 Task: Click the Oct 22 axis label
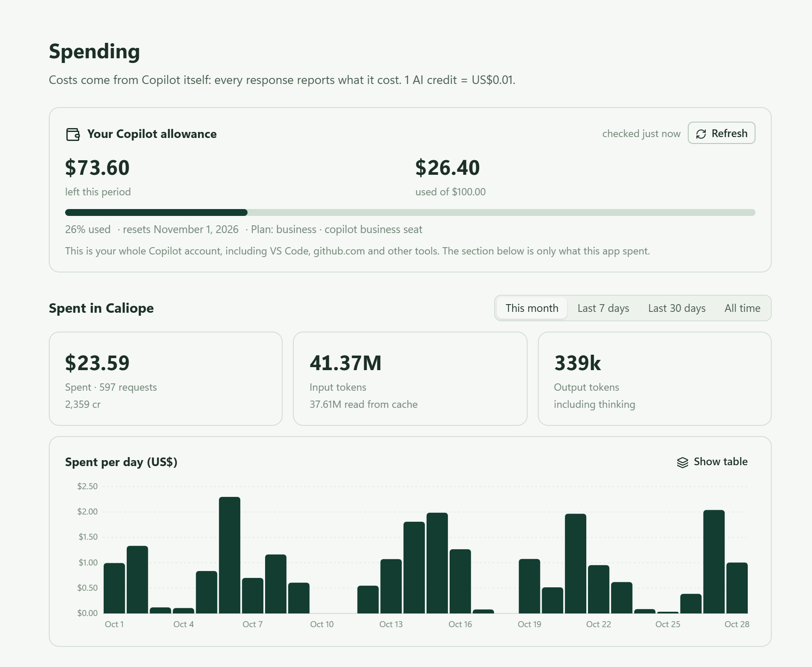tap(598, 624)
